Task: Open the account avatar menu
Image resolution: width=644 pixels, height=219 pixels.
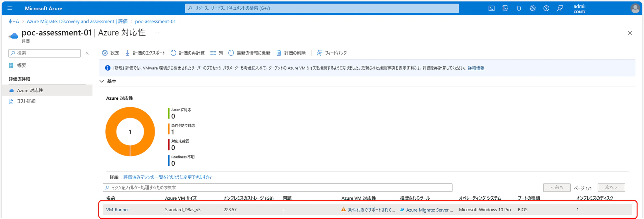Action: [635, 8]
